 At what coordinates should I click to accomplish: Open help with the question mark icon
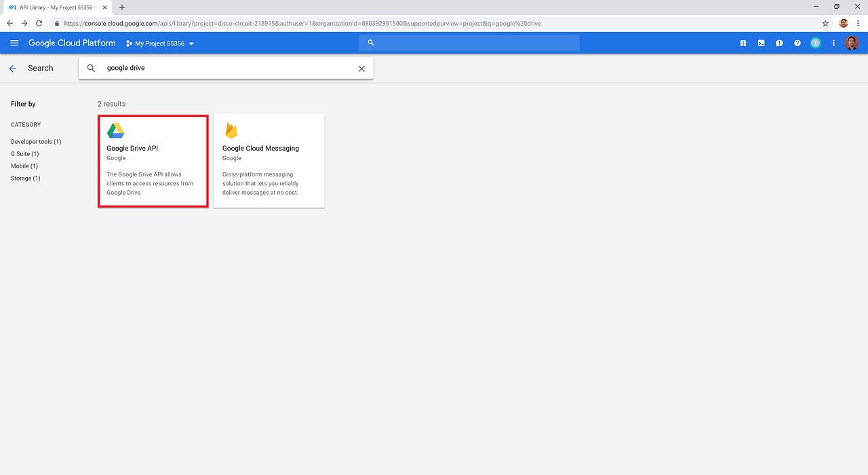pyautogui.click(x=797, y=43)
